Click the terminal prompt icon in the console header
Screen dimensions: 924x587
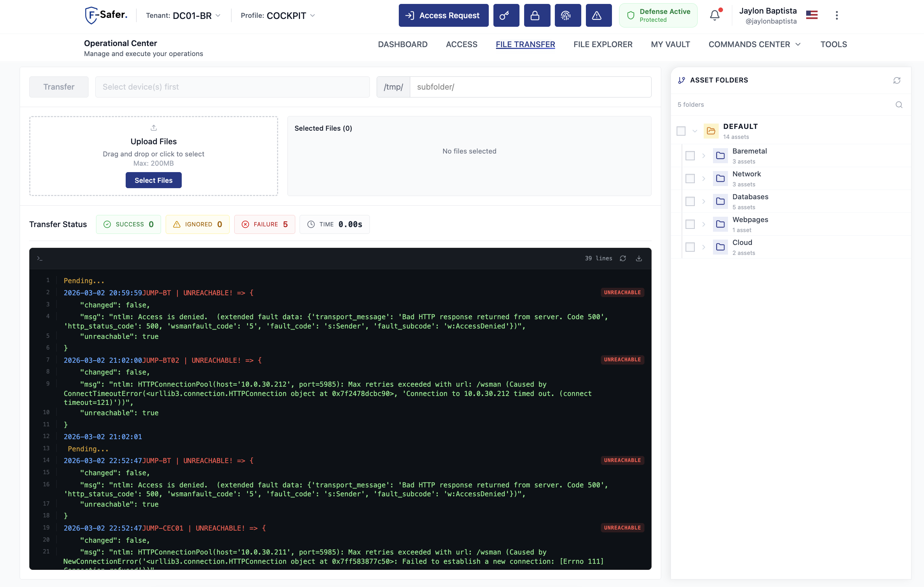click(x=40, y=258)
